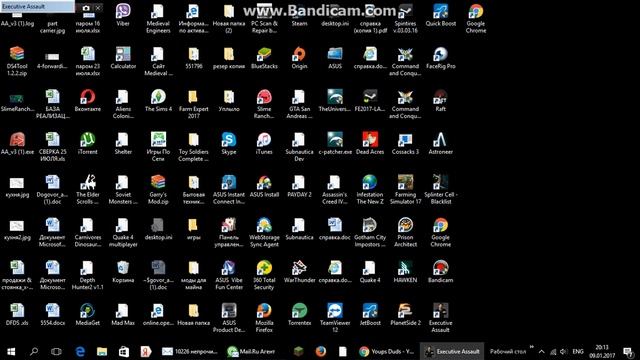Select The Elder Scrolls shortcut
This screenshot has height=360, width=640.
[88, 190]
